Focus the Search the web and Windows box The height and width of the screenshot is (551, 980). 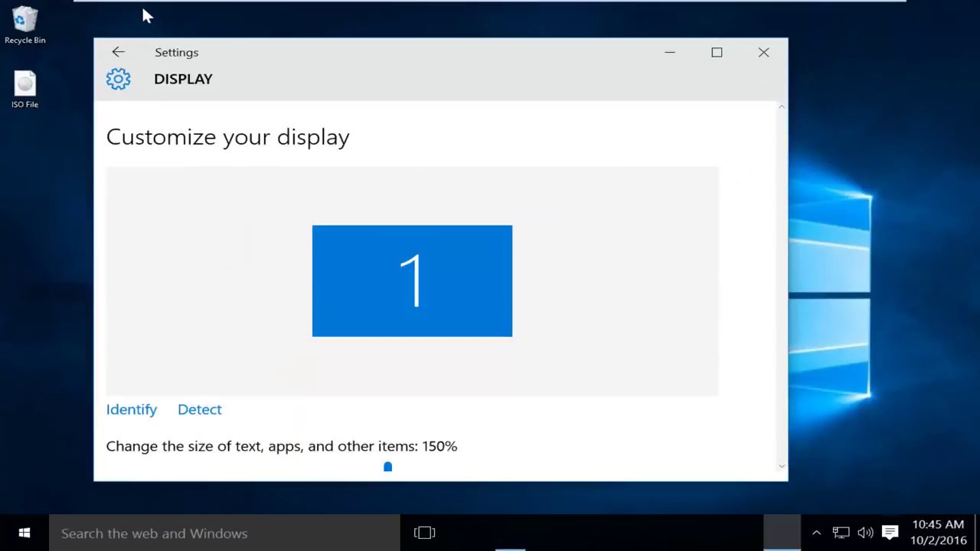pos(224,533)
